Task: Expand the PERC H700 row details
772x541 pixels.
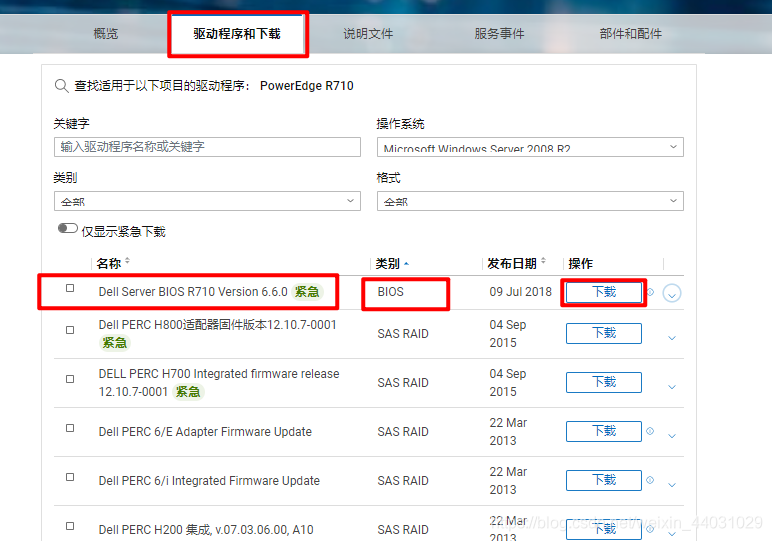Action: (x=672, y=387)
